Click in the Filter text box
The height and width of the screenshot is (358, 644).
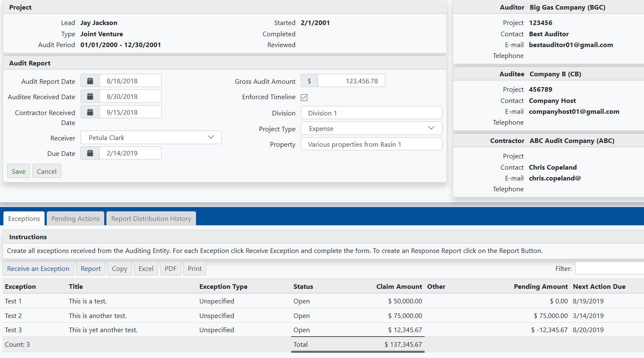[x=609, y=268]
